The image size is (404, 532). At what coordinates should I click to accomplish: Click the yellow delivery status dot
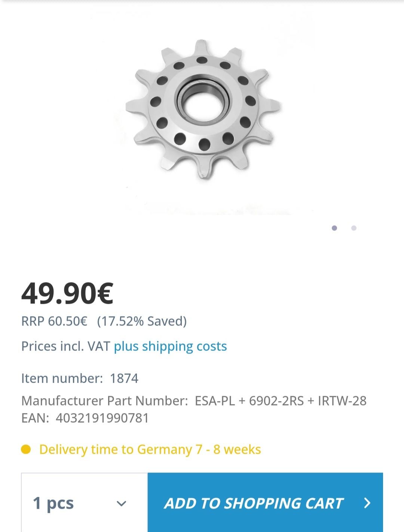26,449
